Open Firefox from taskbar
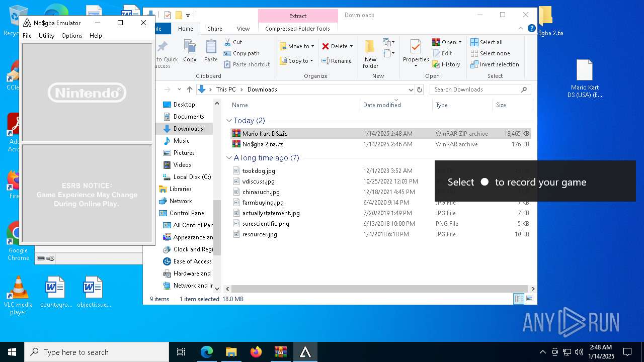The image size is (644, 362). click(x=256, y=352)
